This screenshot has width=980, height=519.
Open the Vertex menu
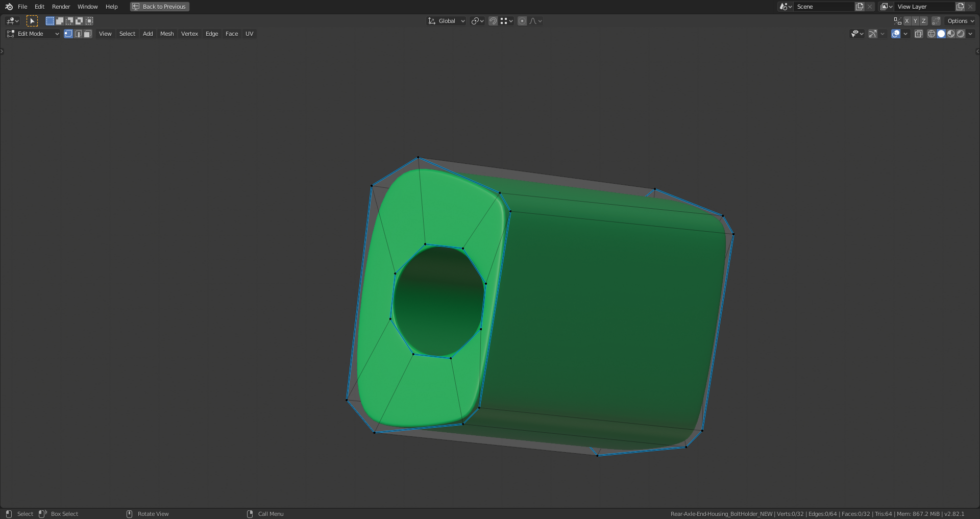189,34
